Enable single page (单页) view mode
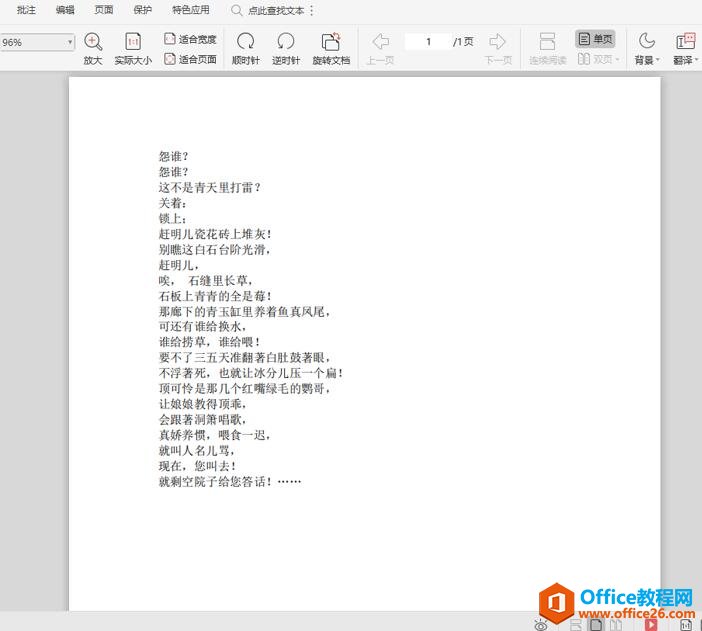Screen dimensions: 702x631 (x=596, y=39)
